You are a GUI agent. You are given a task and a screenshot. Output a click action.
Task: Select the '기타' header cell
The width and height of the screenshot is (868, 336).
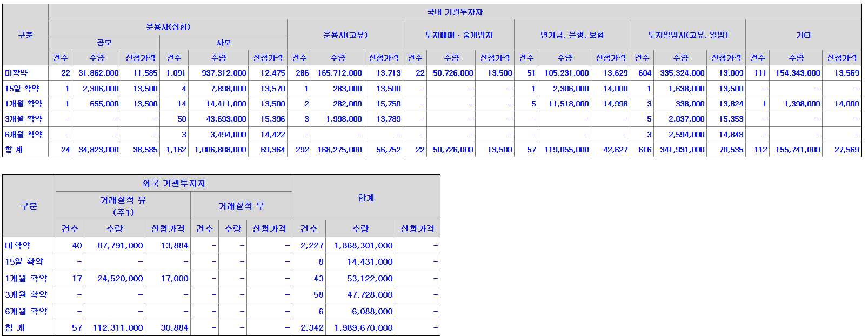coord(803,35)
